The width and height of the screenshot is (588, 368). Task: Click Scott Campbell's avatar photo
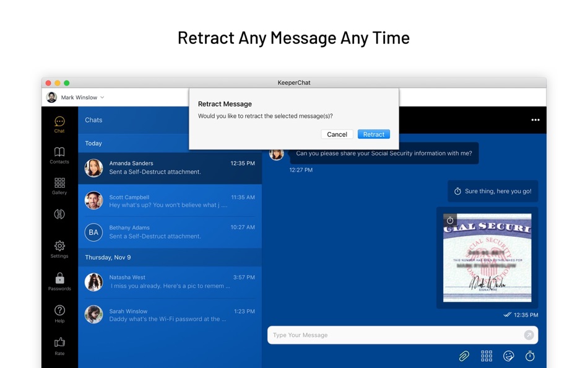click(x=93, y=201)
